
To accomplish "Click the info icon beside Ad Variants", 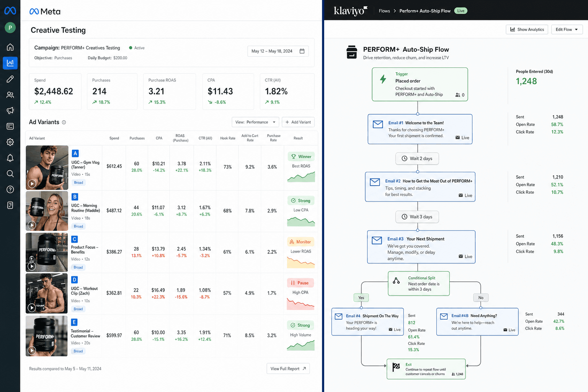I will [64, 122].
